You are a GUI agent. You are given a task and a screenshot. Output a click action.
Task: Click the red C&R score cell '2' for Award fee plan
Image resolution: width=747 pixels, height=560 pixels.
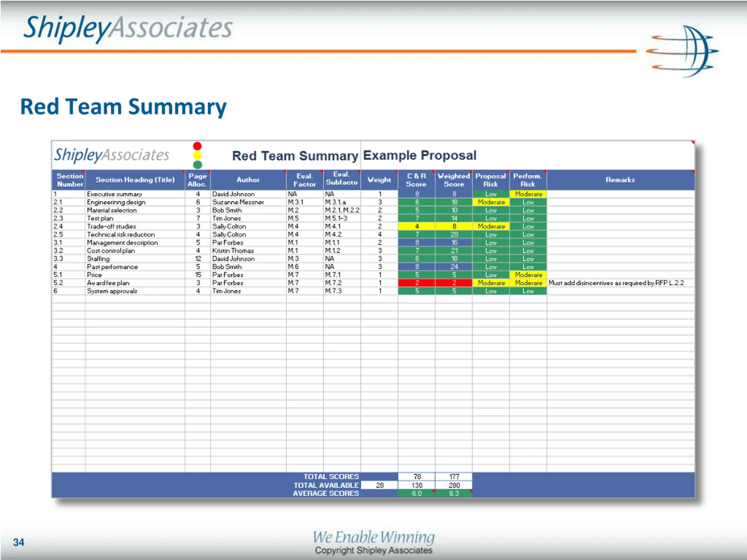click(416, 283)
